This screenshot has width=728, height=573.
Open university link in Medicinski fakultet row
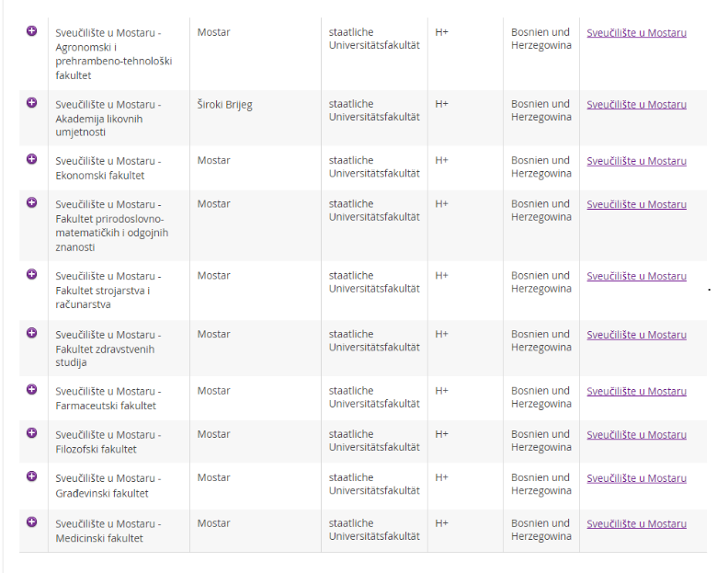[636, 524]
